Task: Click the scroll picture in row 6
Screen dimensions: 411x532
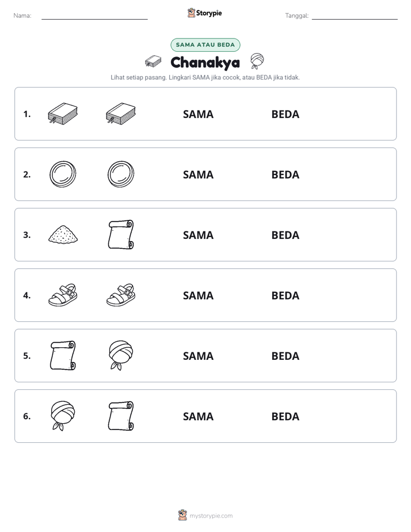Action: click(121, 416)
